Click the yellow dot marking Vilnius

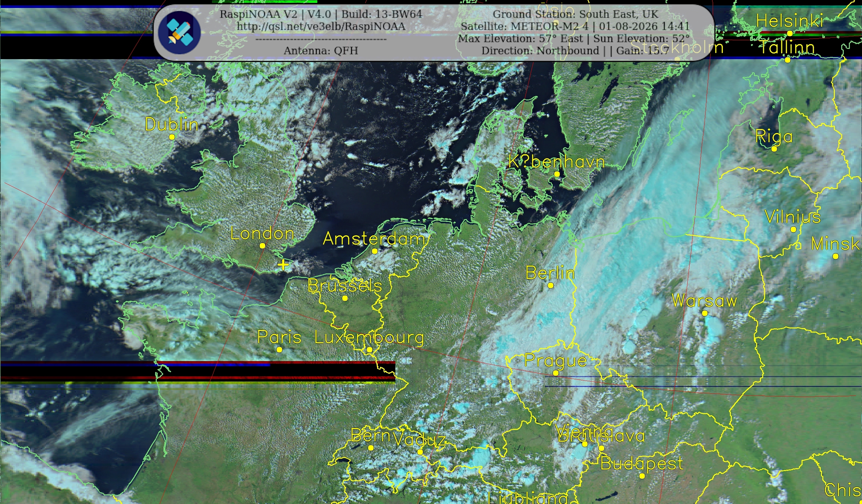[x=794, y=230]
